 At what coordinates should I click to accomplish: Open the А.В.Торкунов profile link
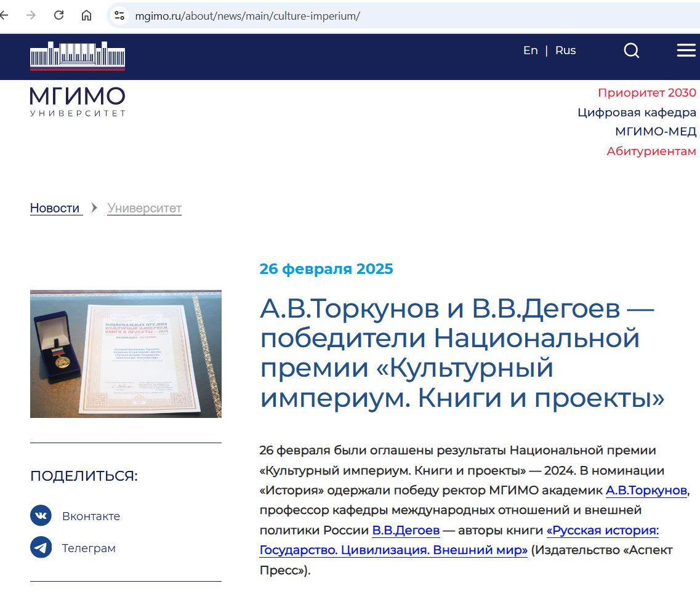pos(646,491)
